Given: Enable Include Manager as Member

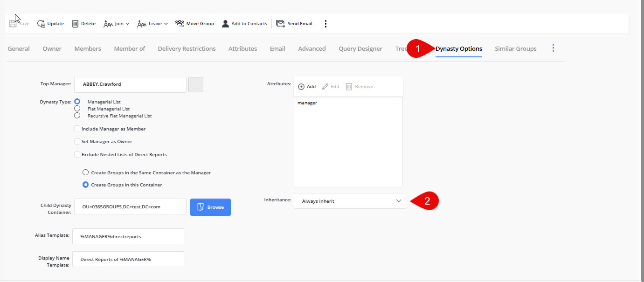Looking at the screenshot, I should point(76,128).
